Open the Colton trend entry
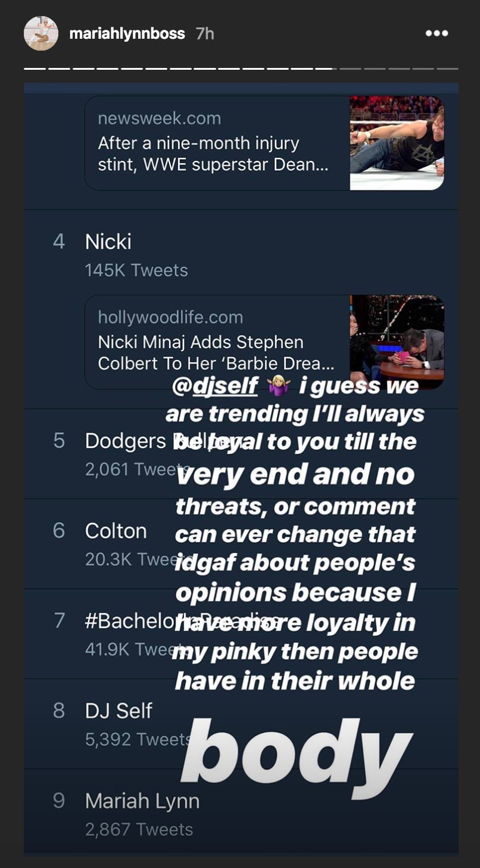The width and height of the screenshot is (480, 868). coord(116,531)
